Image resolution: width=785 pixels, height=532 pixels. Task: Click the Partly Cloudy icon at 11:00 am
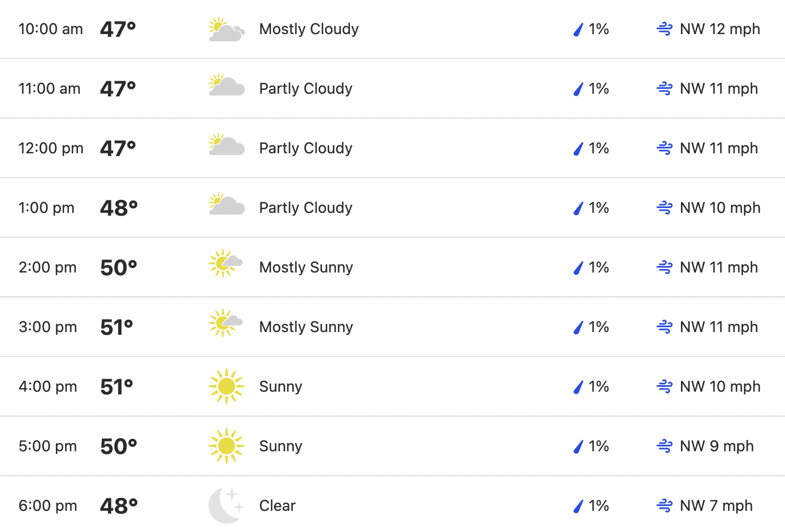point(227,86)
